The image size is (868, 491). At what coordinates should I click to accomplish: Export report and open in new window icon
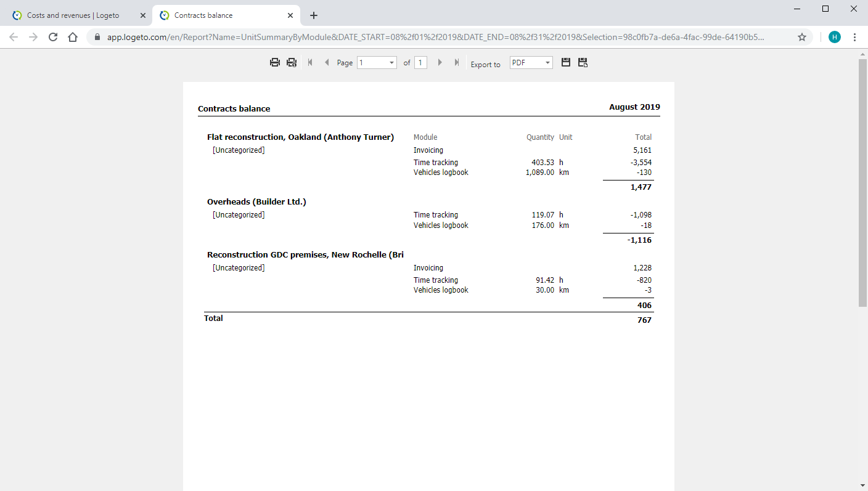pos(583,62)
